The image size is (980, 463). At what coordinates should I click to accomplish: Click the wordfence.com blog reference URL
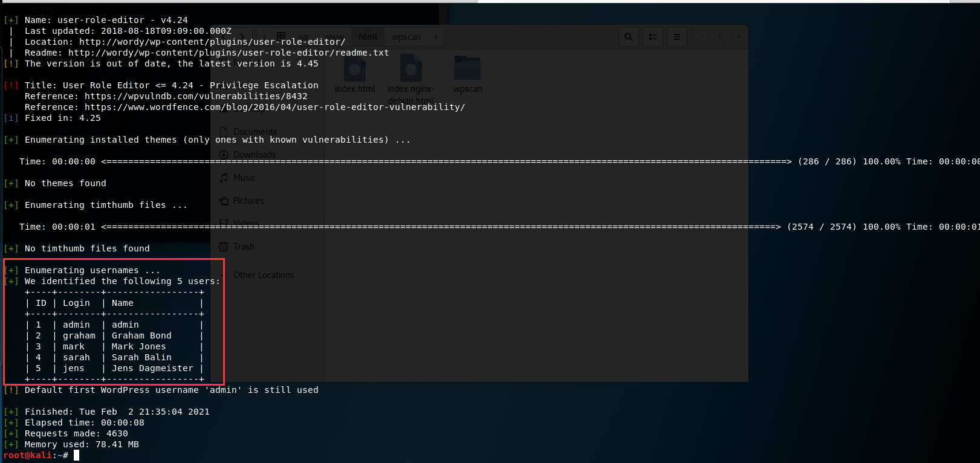click(x=275, y=107)
